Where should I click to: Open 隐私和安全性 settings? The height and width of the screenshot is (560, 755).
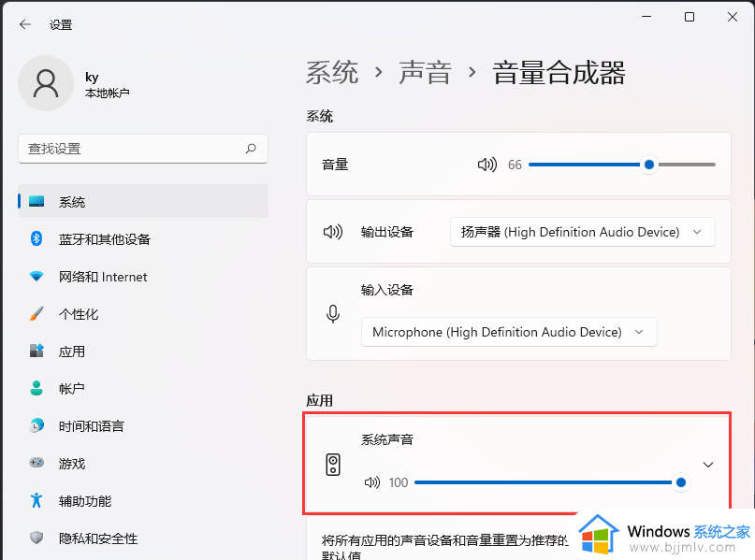coord(143,538)
